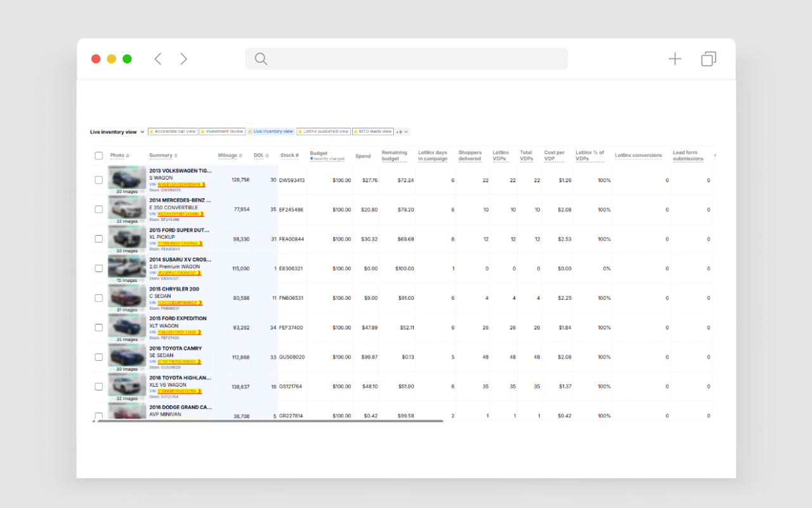Click the lock icon beside Photo header
The height and width of the screenshot is (508, 812).
pyautogui.click(x=128, y=156)
